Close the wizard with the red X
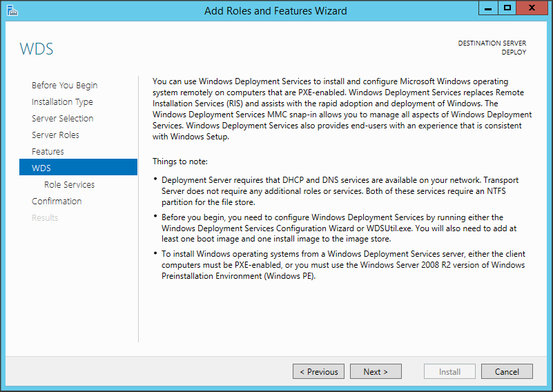The height and width of the screenshot is (392, 553). pos(533,8)
